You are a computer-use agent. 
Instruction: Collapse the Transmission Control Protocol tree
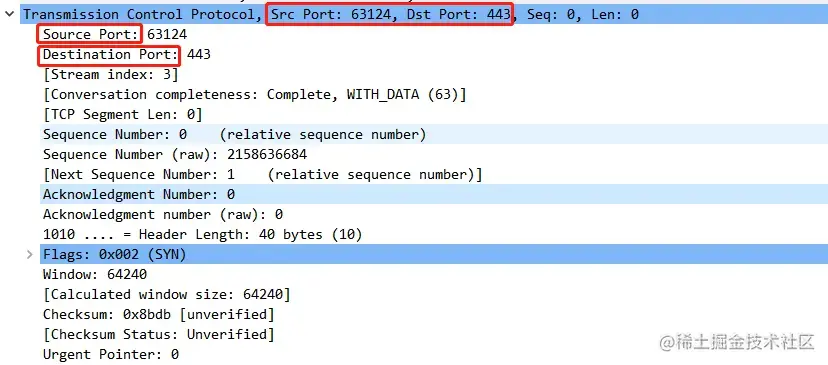tap(10, 15)
